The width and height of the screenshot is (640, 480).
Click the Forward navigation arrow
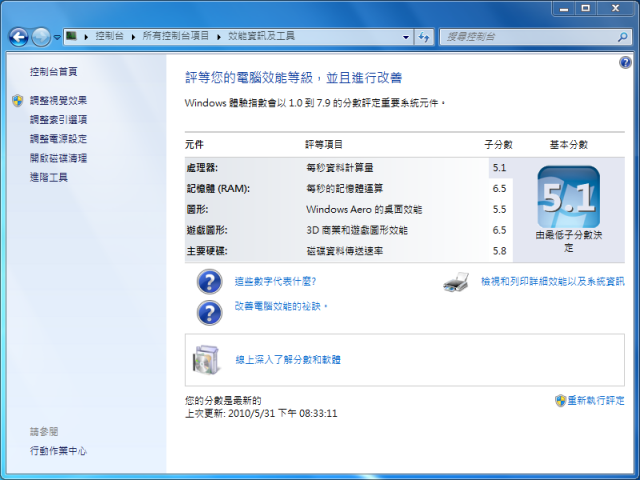[41, 37]
